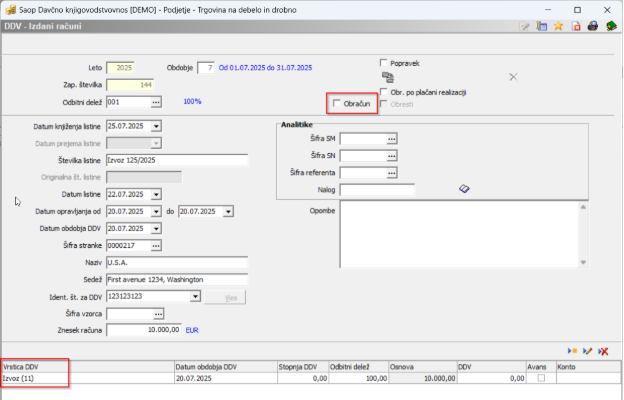Click into the Številka listine field

pos(176,160)
